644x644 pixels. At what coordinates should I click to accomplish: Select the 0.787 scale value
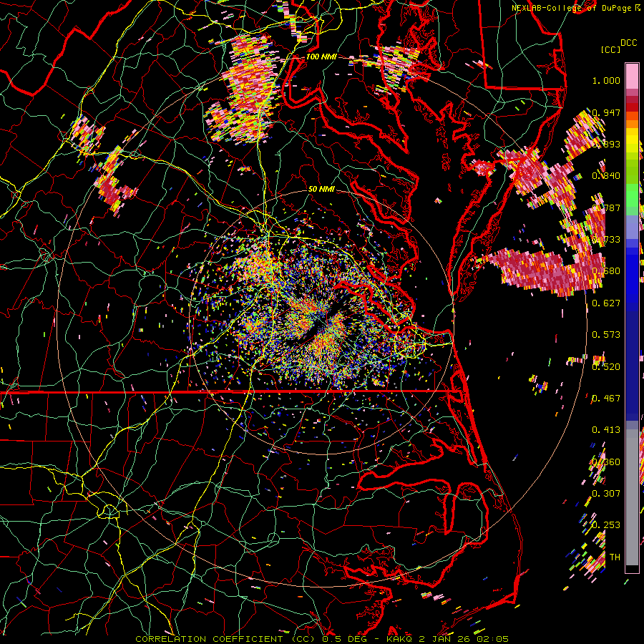click(606, 208)
